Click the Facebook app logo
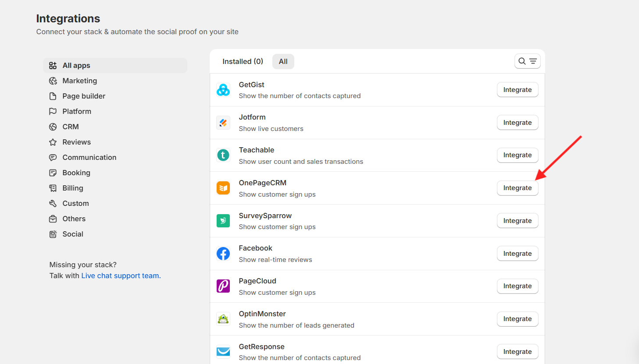The height and width of the screenshot is (364, 639). [x=223, y=254]
